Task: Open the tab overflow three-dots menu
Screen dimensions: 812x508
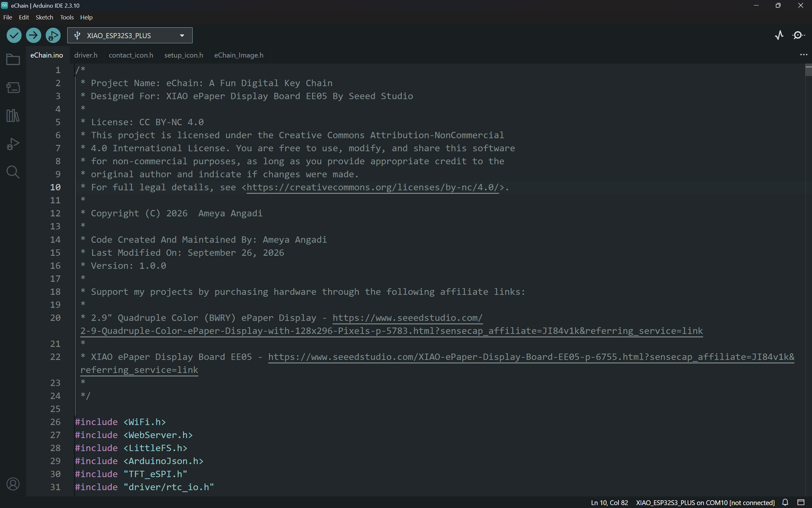Action: coord(804,55)
